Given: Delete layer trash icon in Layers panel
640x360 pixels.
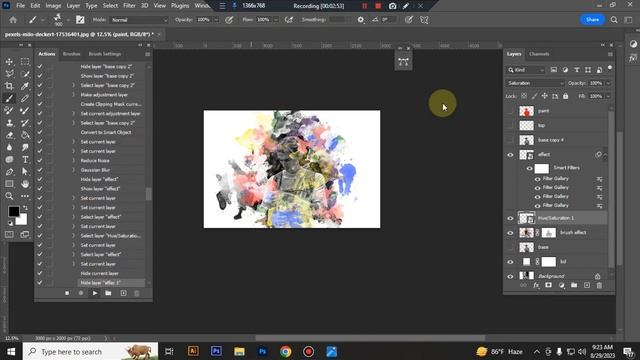Looking at the screenshot, I should tap(599, 285).
